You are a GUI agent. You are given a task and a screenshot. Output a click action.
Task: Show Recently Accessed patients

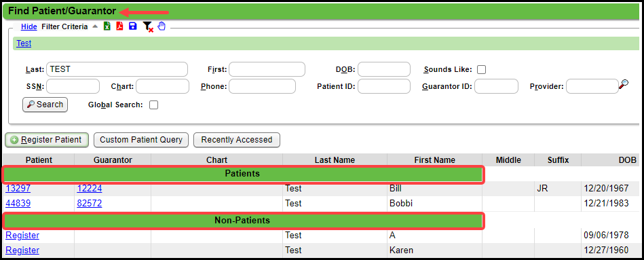coord(237,140)
